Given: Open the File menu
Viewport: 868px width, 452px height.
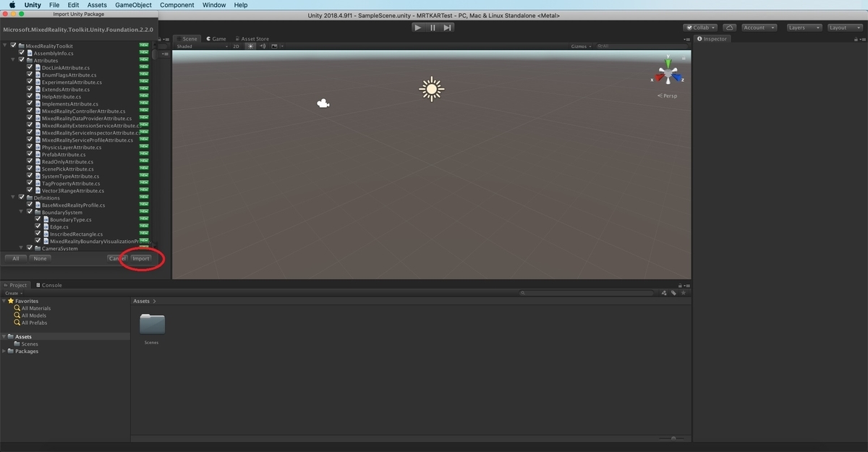Looking at the screenshot, I should click(x=54, y=5).
